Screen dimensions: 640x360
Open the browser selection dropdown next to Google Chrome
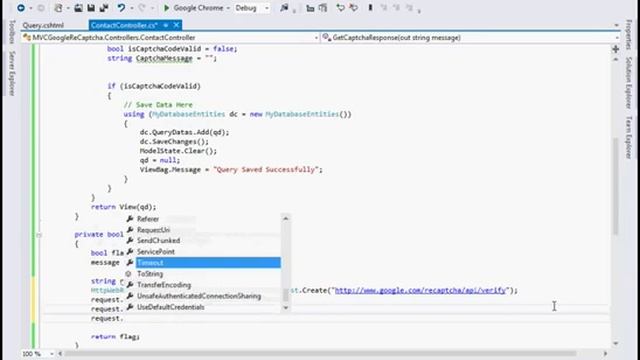coord(228,8)
